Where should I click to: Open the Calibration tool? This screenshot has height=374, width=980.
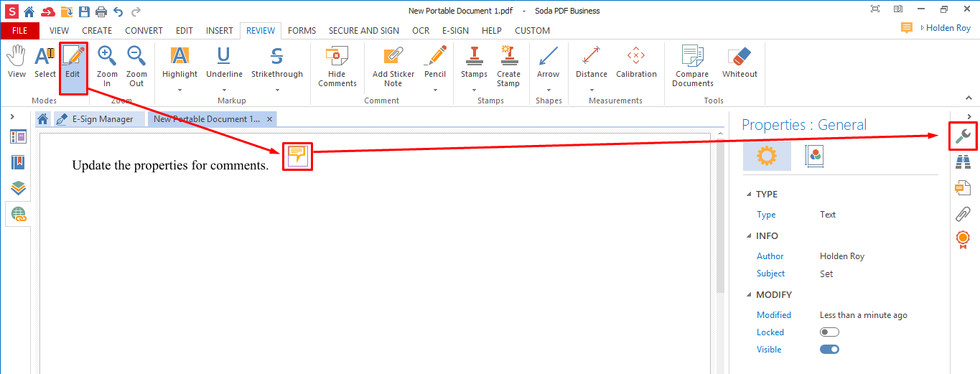[636, 62]
